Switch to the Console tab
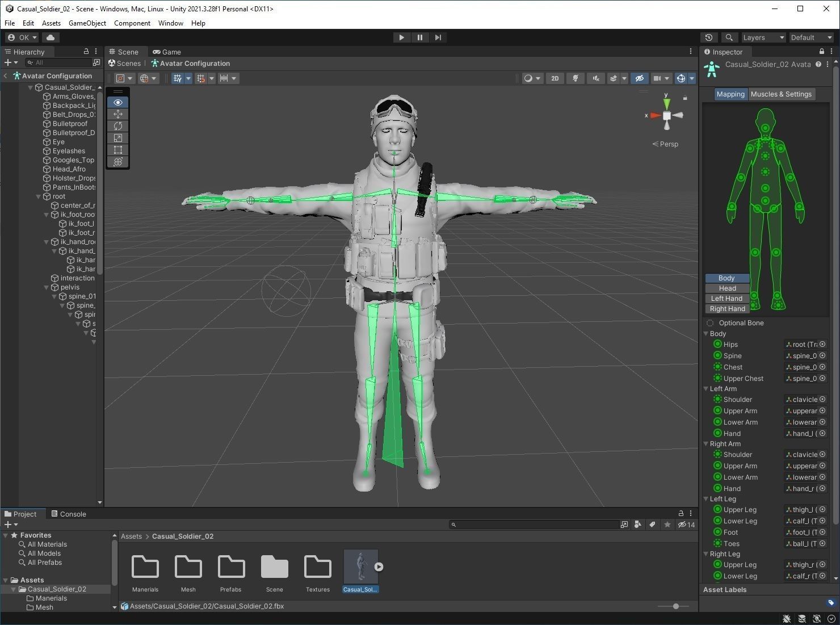 click(69, 514)
